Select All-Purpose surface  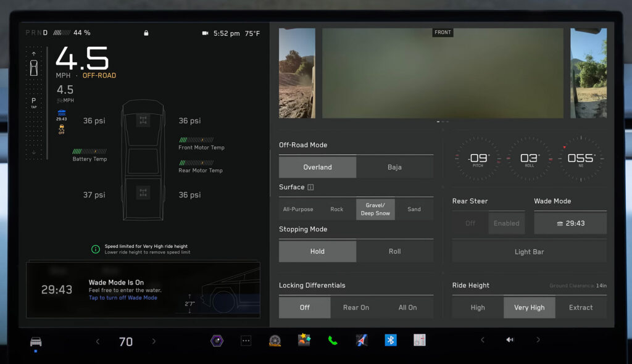(298, 209)
